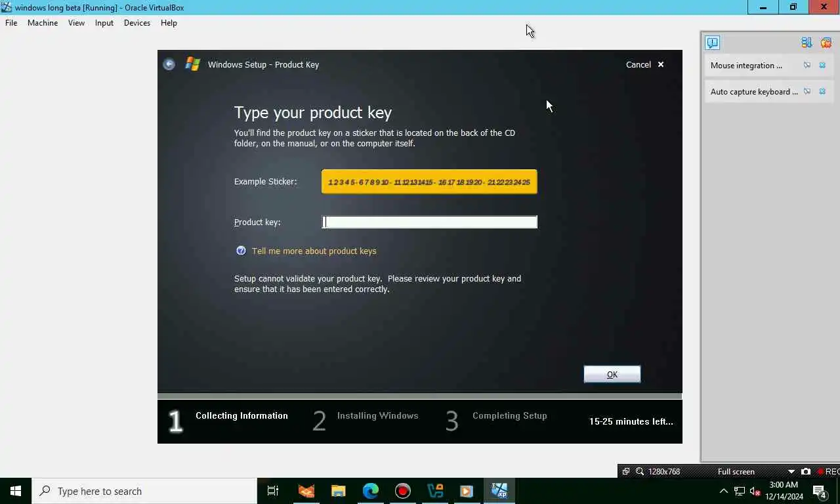Open the orange fox app in taskbar
This screenshot has height=504, width=840.
point(306,491)
